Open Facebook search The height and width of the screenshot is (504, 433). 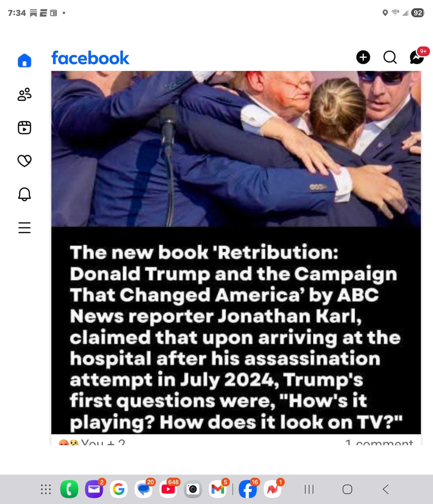click(390, 57)
